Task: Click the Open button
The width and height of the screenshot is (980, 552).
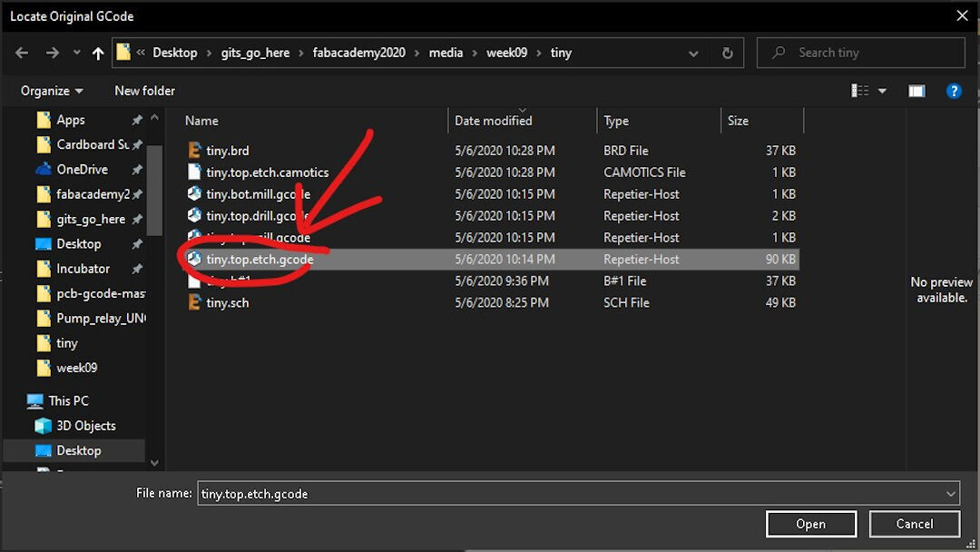Action: [810, 524]
